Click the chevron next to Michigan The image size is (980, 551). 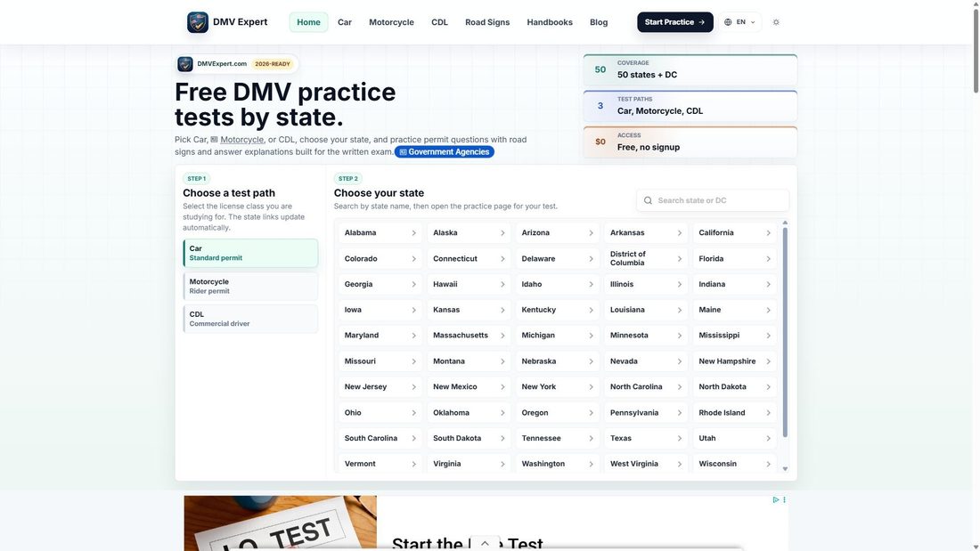tap(591, 336)
